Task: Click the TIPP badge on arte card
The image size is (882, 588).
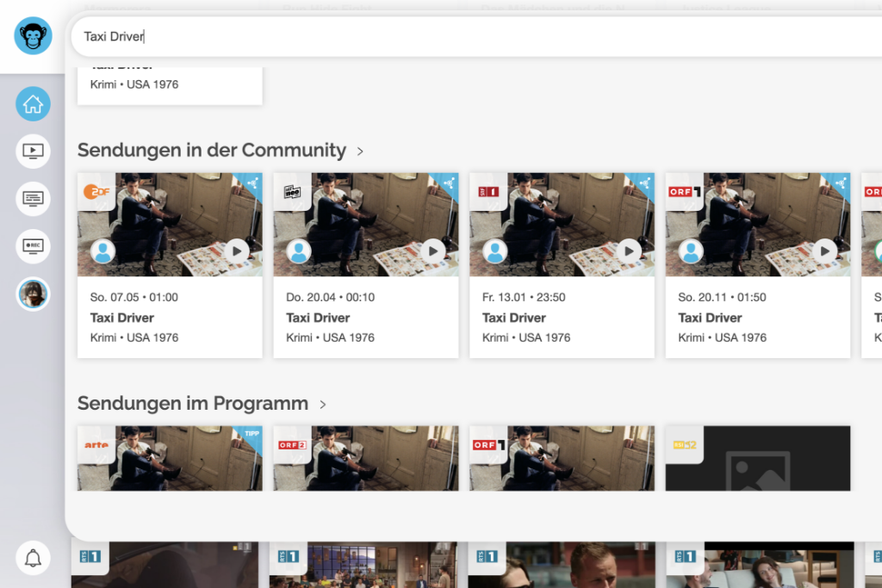Action: coord(252,434)
